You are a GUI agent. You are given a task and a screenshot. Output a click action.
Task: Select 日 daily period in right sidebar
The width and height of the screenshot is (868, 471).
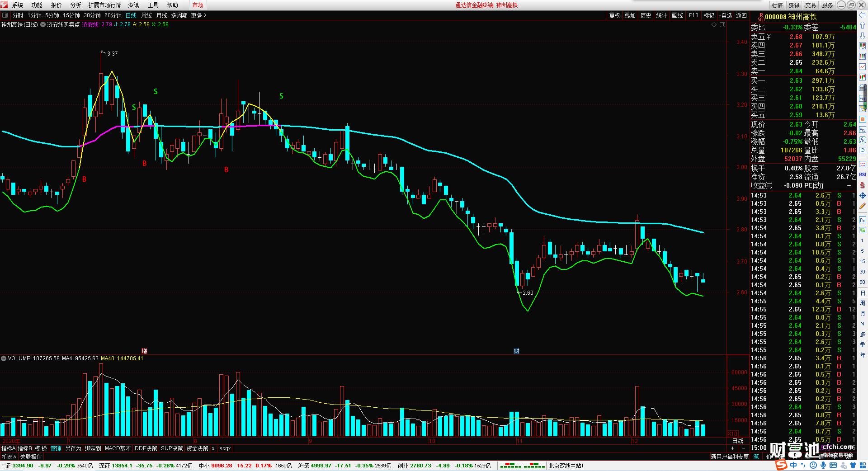coord(862,293)
